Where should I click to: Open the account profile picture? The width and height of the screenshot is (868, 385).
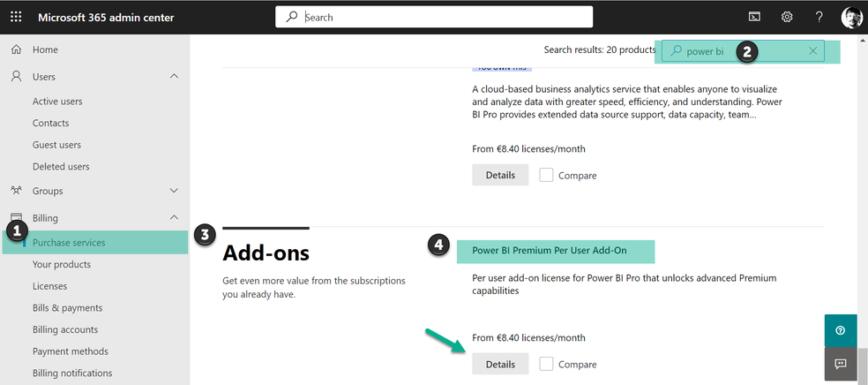[x=851, y=17]
